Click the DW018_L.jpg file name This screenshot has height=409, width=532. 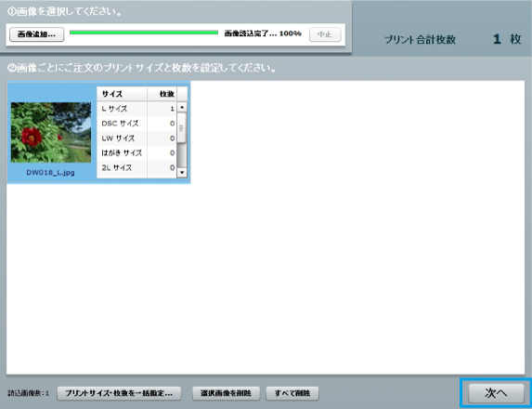pos(50,172)
